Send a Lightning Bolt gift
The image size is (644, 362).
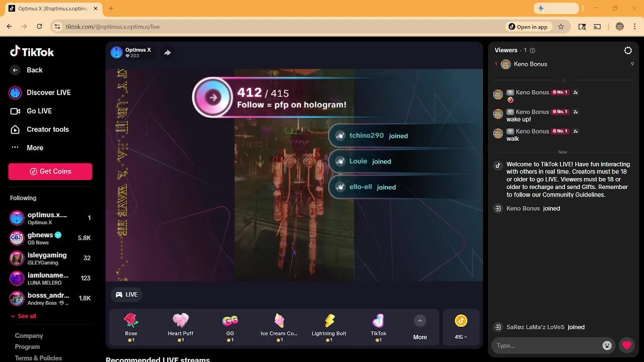(x=329, y=327)
